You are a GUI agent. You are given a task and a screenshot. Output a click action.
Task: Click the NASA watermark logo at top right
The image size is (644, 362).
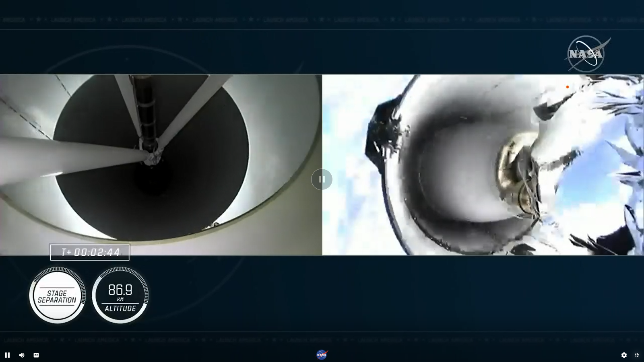pos(587,54)
